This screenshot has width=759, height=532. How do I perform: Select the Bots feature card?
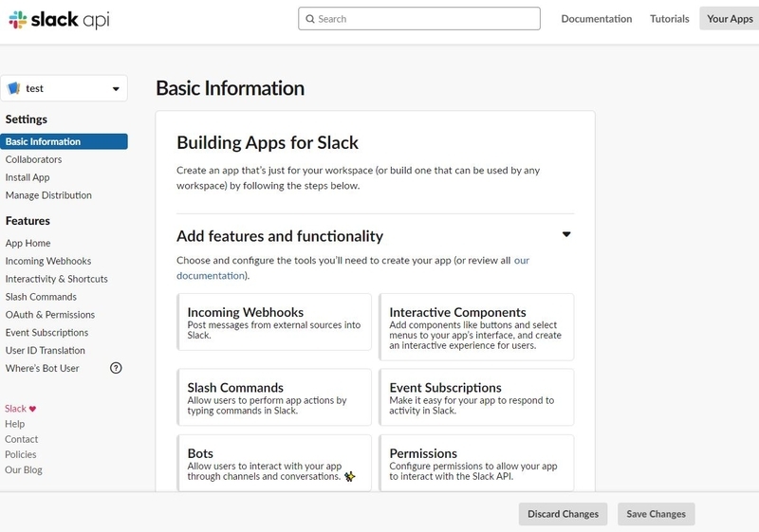pos(274,464)
